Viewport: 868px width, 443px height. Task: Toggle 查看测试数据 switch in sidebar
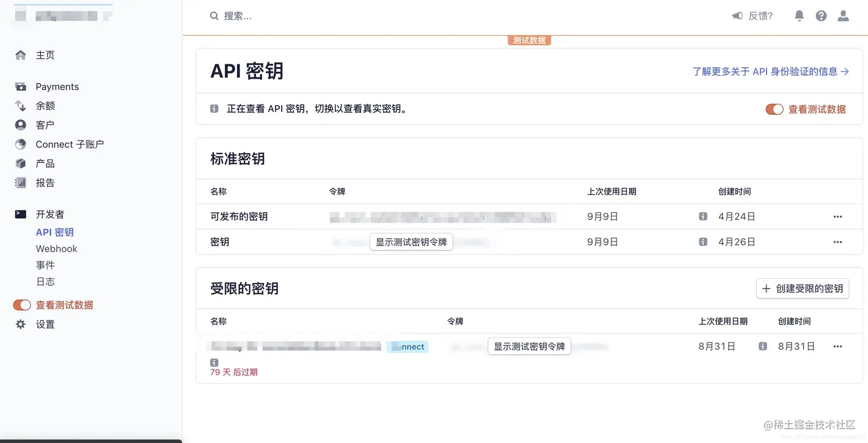[22, 305]
